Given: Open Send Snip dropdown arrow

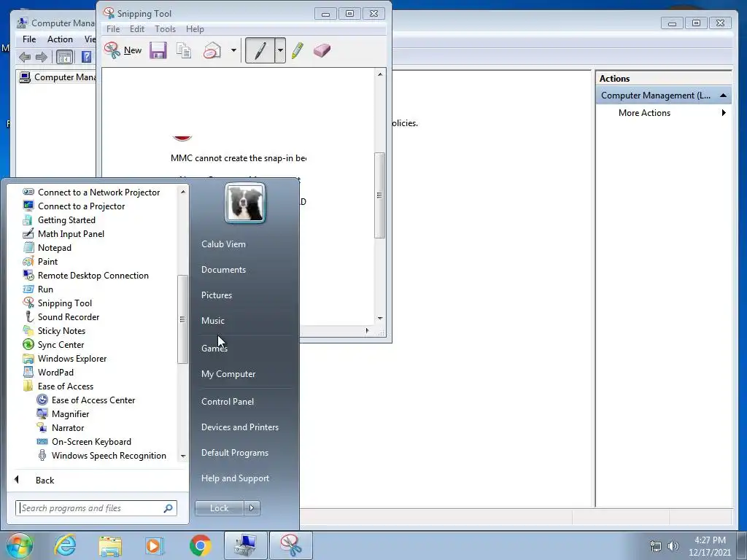Looking at the screenshot, I should point(233,50).
